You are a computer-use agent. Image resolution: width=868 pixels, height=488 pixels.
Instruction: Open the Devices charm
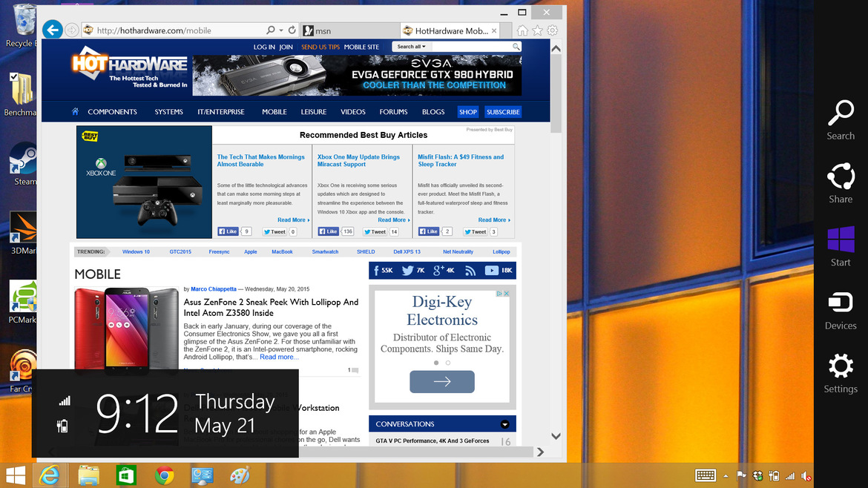click(841, 311)
